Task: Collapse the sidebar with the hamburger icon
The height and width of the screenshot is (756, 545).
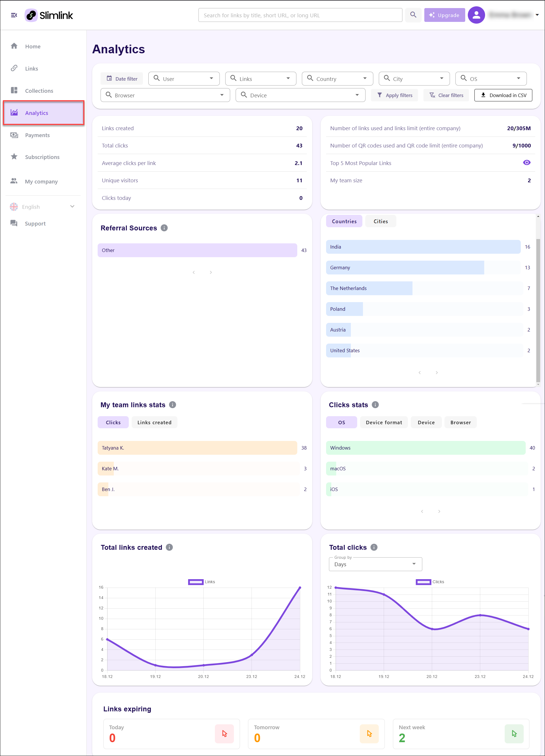Action: (14, 15)
